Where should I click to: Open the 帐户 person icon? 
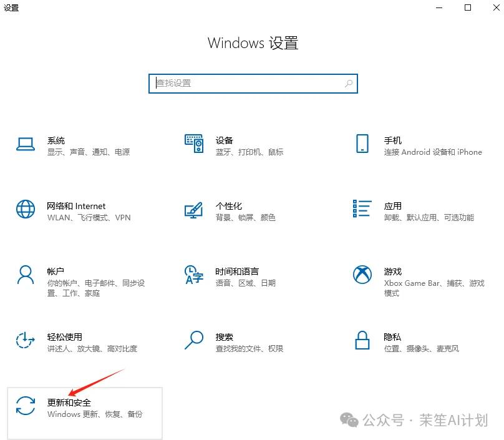[26, 275]
